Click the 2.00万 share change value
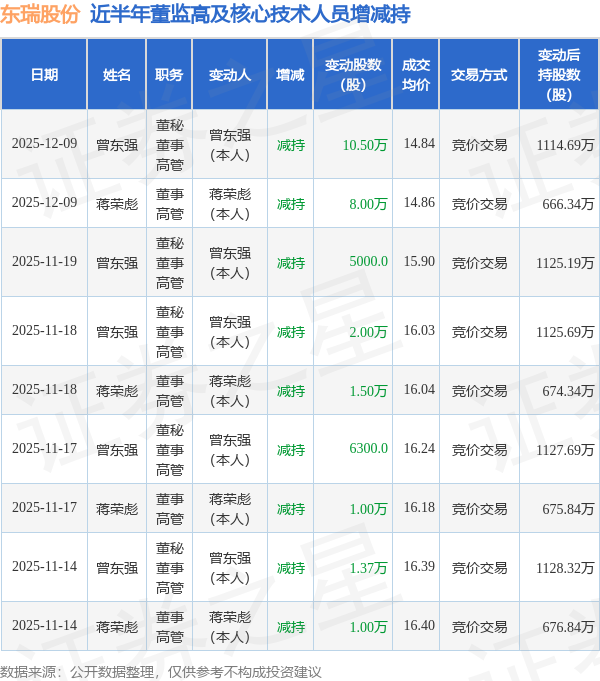The width and height of the screenshot is (600, 681). click(368, 332)
